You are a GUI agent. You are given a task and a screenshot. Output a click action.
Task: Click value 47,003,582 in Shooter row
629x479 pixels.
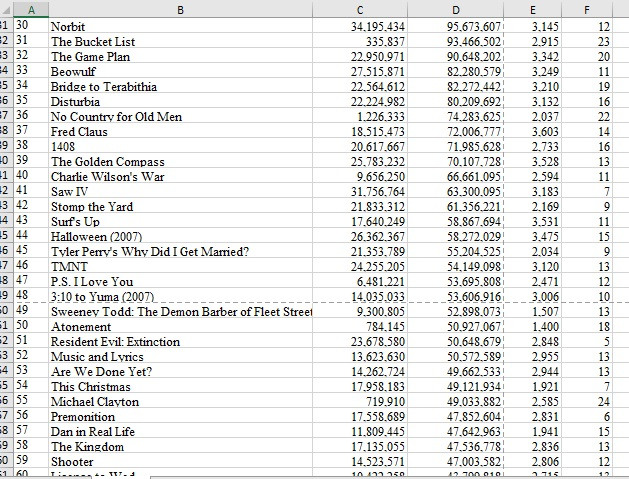(455, 462)
